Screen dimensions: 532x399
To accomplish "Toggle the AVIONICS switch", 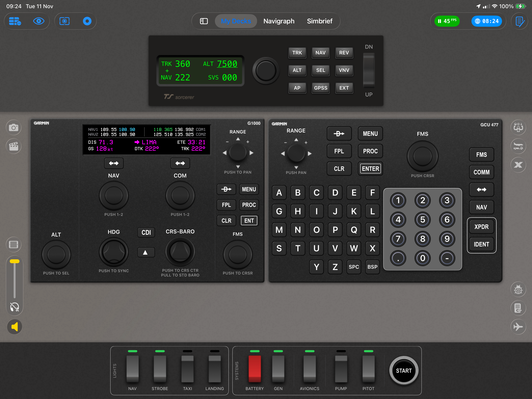I will coord(310,369).
